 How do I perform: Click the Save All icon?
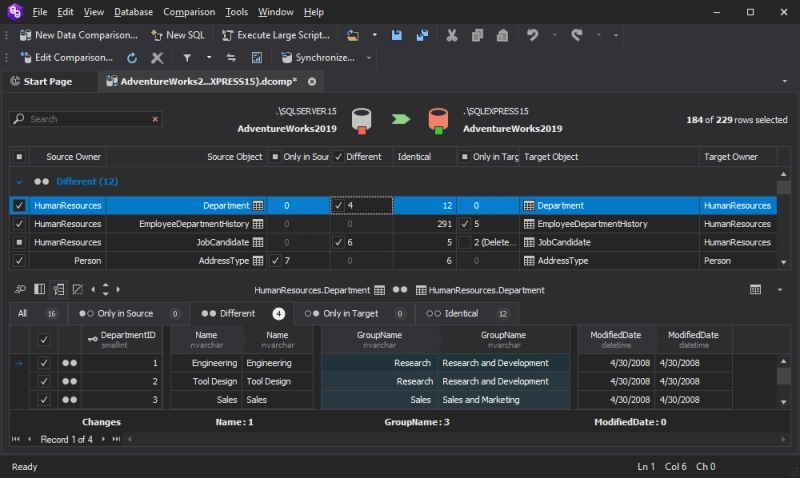[x=422, y=35]
